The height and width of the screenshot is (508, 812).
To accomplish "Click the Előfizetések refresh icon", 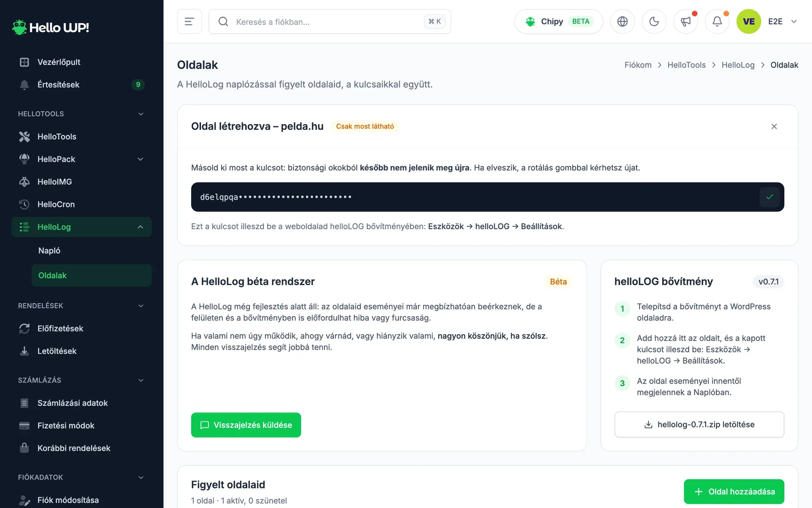I will tap(24, 328).
